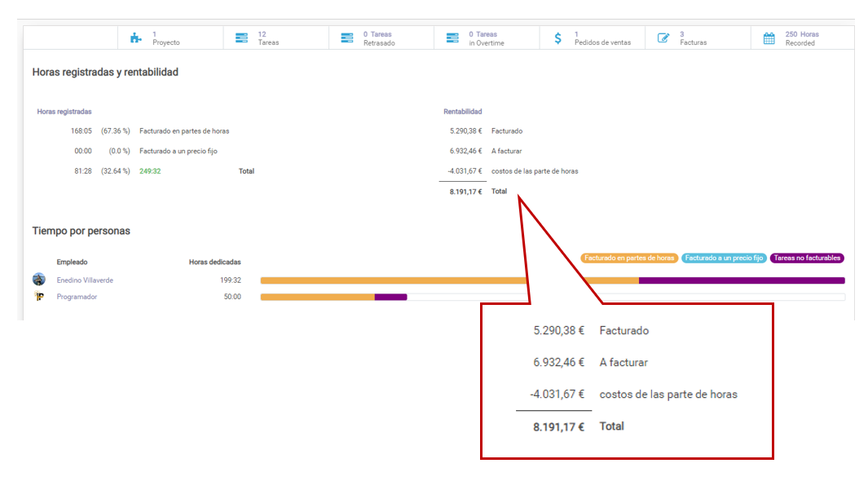Screen dimensions: 868x481
Task: Open the Programador employee link
Action: click(x=77, y=297)
